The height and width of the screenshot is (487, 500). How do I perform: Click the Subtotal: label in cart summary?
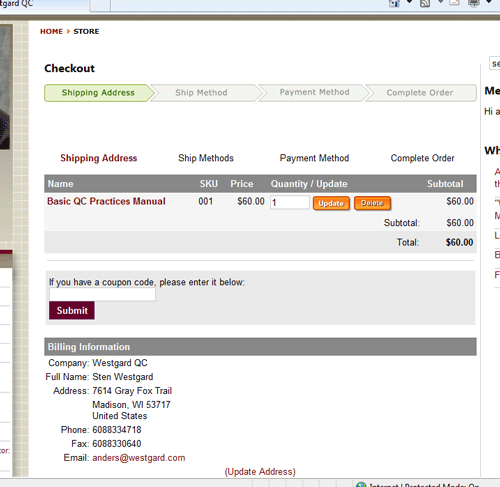(x=402, y=223)
